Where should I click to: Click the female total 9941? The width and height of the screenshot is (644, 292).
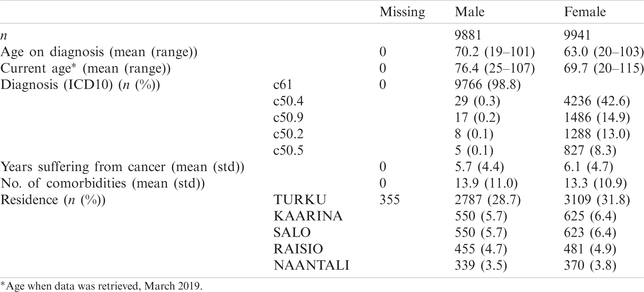[x=577, y=35]
